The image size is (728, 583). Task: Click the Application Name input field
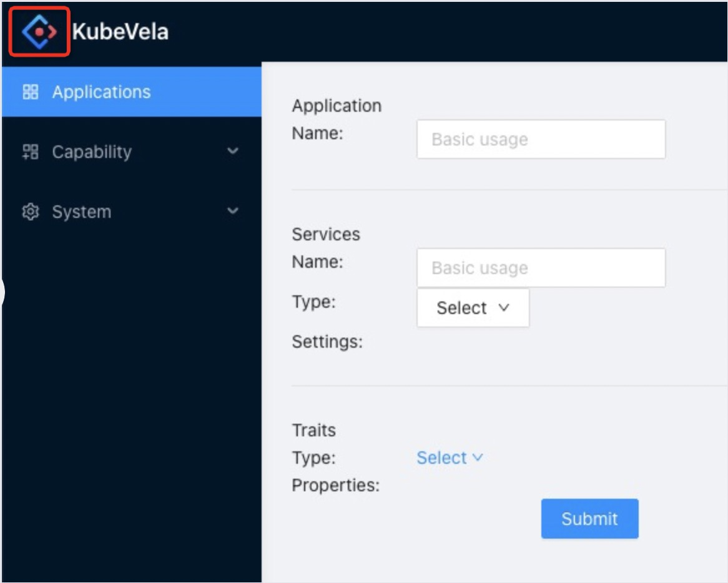541,139
